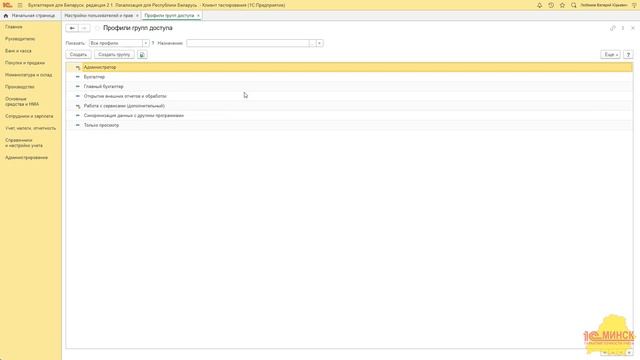Click the Создать группу button
The width and height of the screenshot is (640, 360).
(x=114, y=55)
